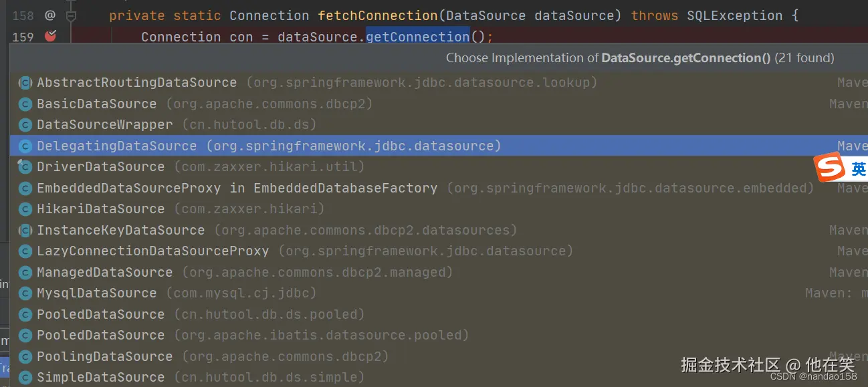Viewport: 868px width, 387px height.
Task: Click the HikariDataSource class icon
Action: click(x=25, y=209)
